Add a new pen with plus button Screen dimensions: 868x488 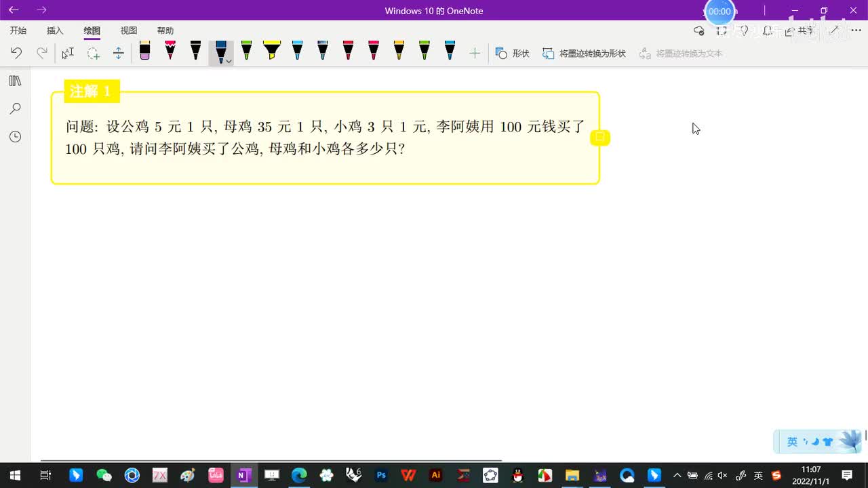coord(475,53)
